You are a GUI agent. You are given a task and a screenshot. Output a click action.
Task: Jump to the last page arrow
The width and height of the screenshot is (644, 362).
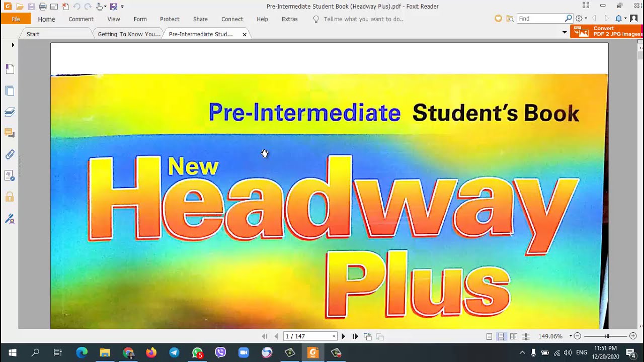click(x=355, y=336)
